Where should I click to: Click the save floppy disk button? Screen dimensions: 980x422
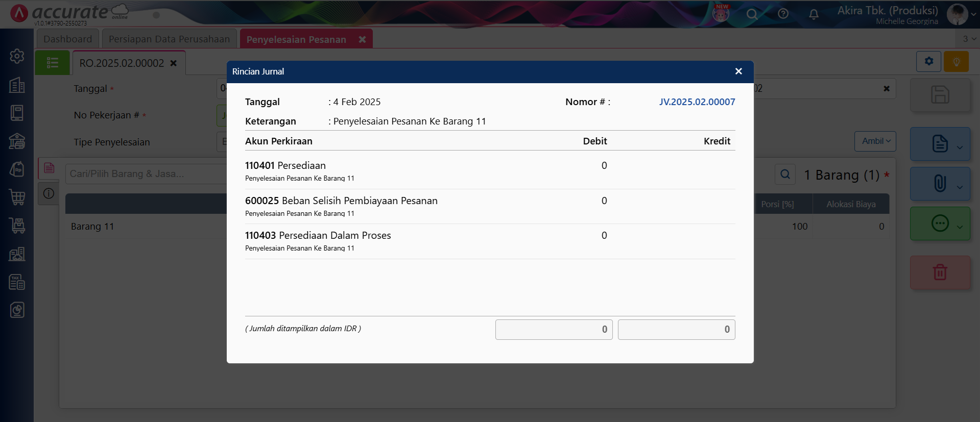[940, 95]
